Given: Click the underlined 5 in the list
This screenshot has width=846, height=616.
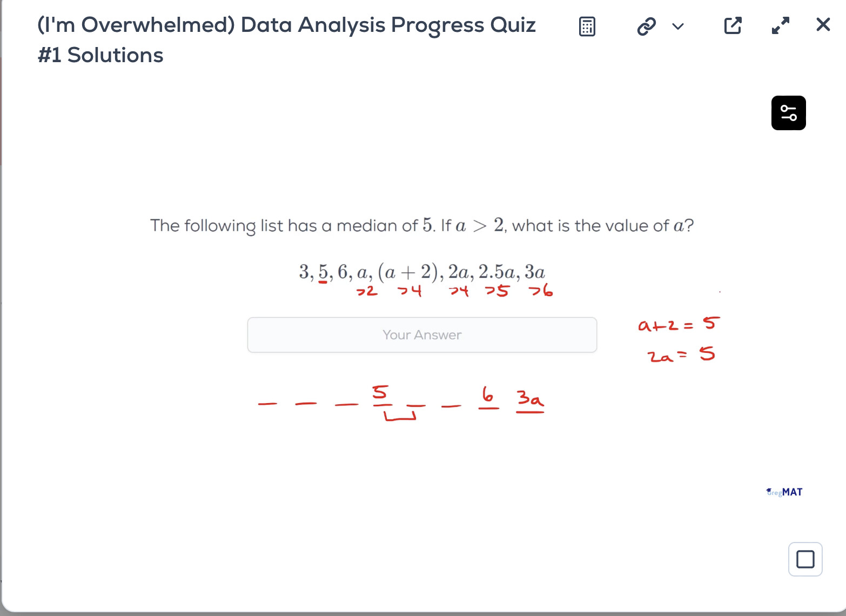Looking at the screenshot, I should click(x=323, y=272).
